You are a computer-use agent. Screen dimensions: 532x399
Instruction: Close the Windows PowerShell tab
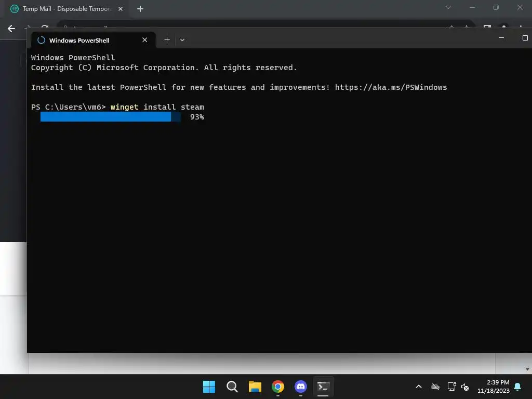point(144,40)
